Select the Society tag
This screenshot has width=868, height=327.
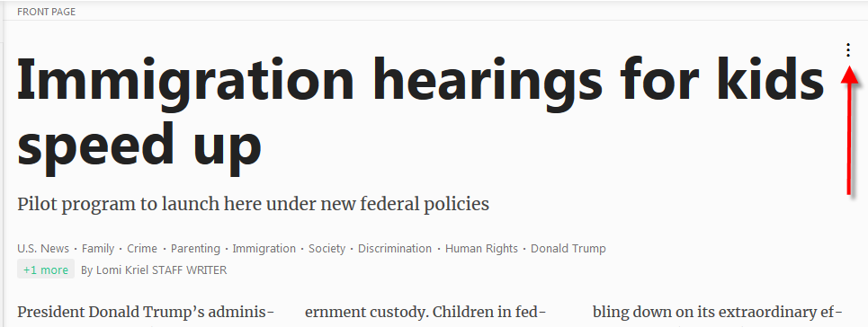pyautogui.click(x=327, y=249)
